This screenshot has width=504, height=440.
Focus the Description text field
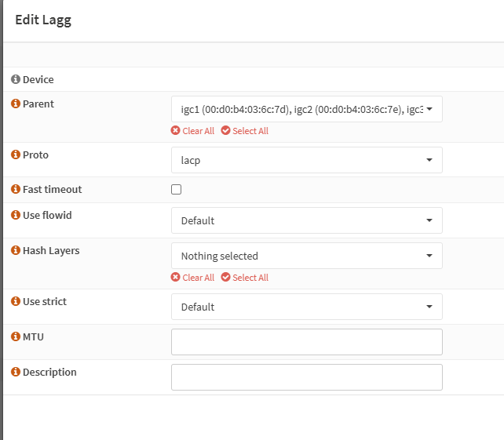[x=306, y=377]
